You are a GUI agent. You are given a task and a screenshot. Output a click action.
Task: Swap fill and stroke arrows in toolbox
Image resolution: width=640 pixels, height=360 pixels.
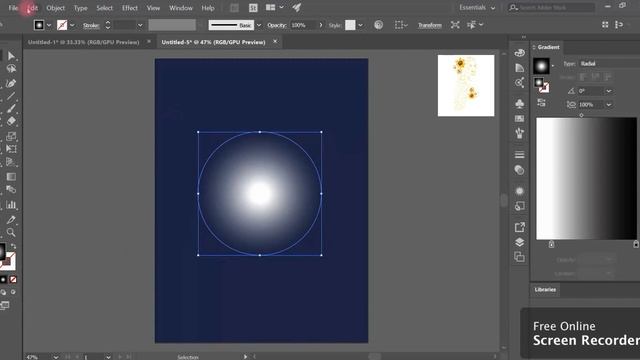pos(13,246)
